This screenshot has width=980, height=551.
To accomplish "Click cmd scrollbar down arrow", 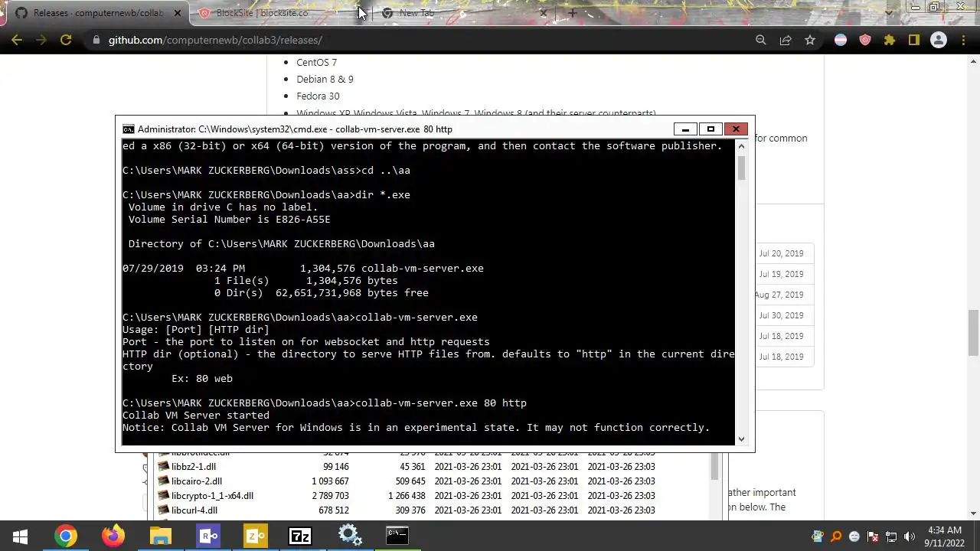I will pyautogui.click(x=741, y=439).
